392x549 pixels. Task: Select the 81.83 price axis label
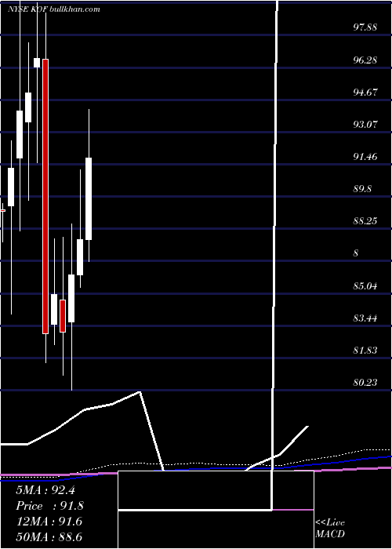365,351
